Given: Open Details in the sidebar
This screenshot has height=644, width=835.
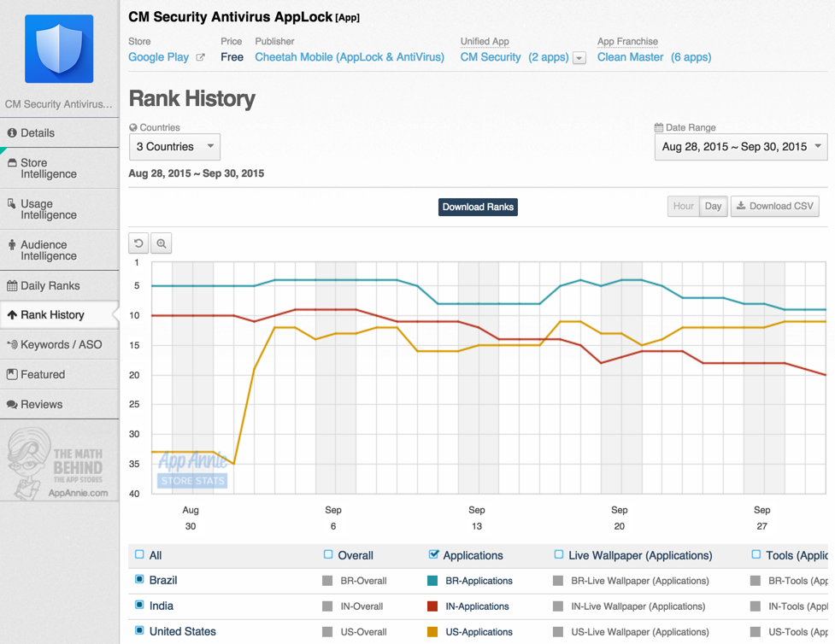Looking at the screenshot, I should click(60, 133).
